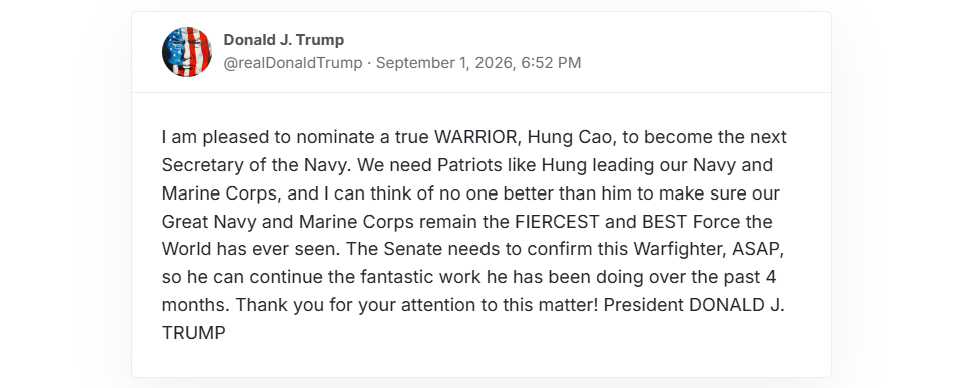Click "Great Navy" at start of fourth line

pyautogui.click(x=210, y=221)
